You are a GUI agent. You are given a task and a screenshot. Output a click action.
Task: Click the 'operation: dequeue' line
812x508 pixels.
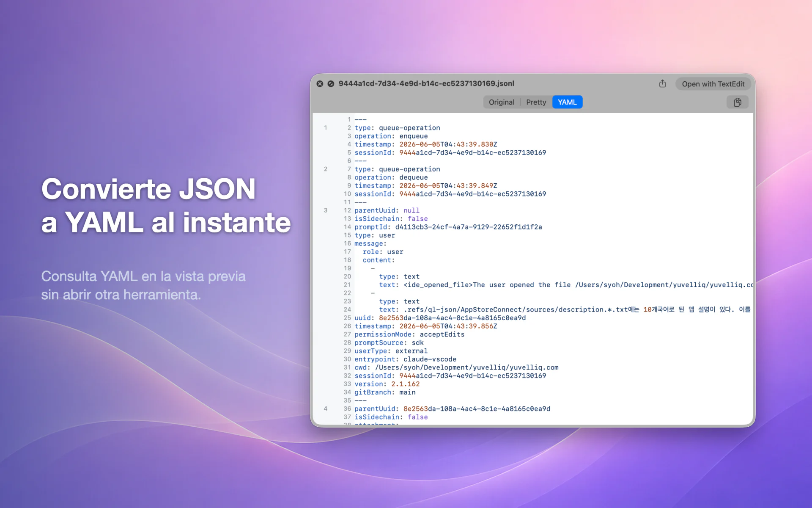391,177
